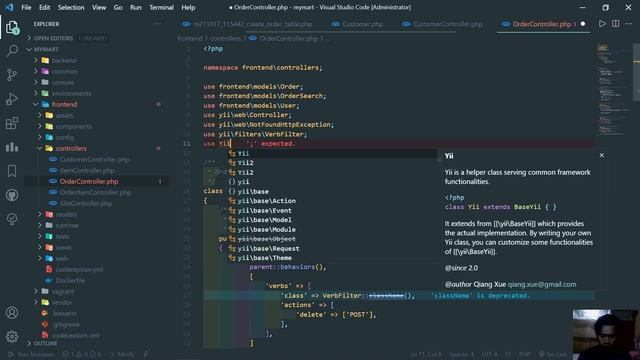Open the Source Control view

point(12,75)
